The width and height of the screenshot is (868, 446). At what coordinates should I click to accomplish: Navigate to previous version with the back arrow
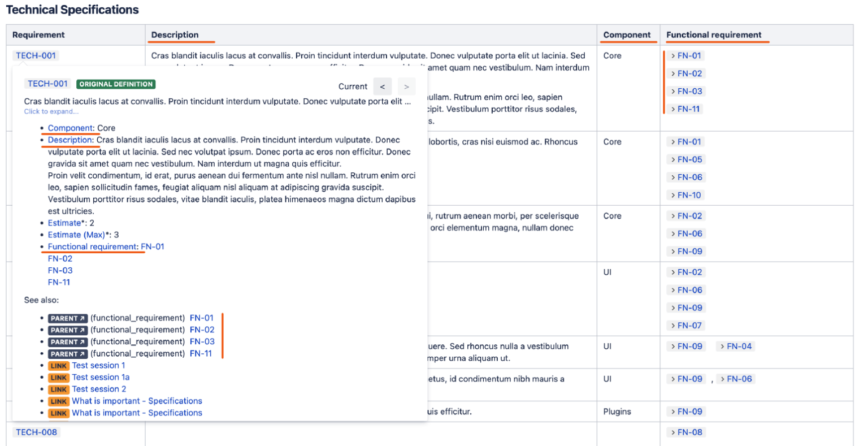(383, 86)
